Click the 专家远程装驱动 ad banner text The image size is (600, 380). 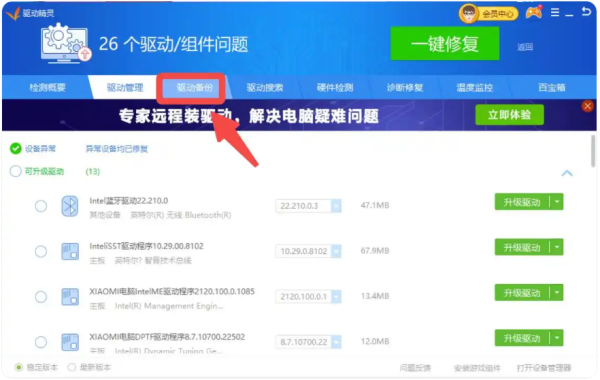[x=249, y=116]
